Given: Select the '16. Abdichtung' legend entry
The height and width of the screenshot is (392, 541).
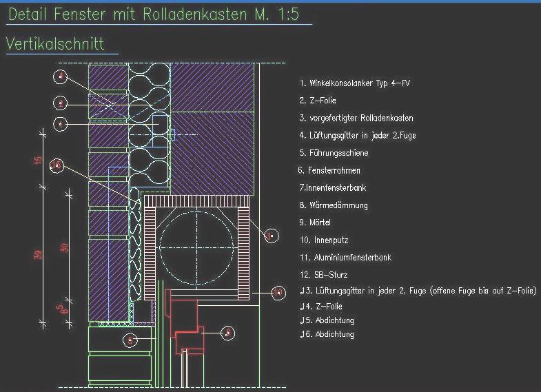Looking at the screenshot, I should [327, 334].
